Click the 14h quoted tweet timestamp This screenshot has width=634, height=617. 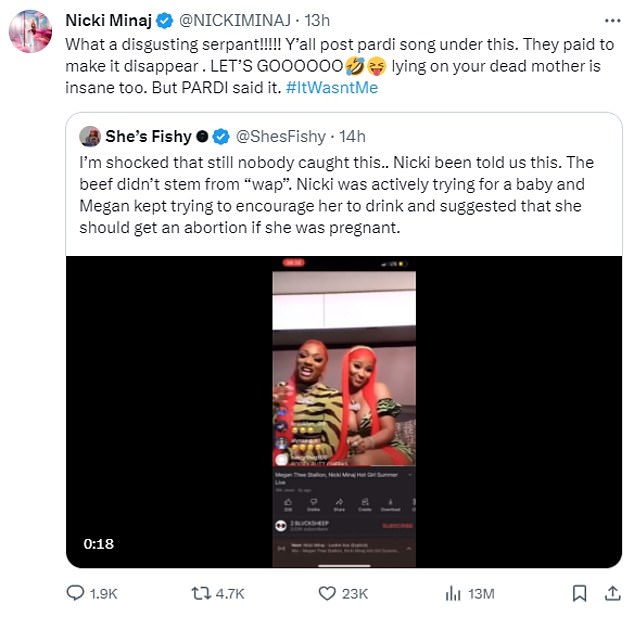pos(352,137)
